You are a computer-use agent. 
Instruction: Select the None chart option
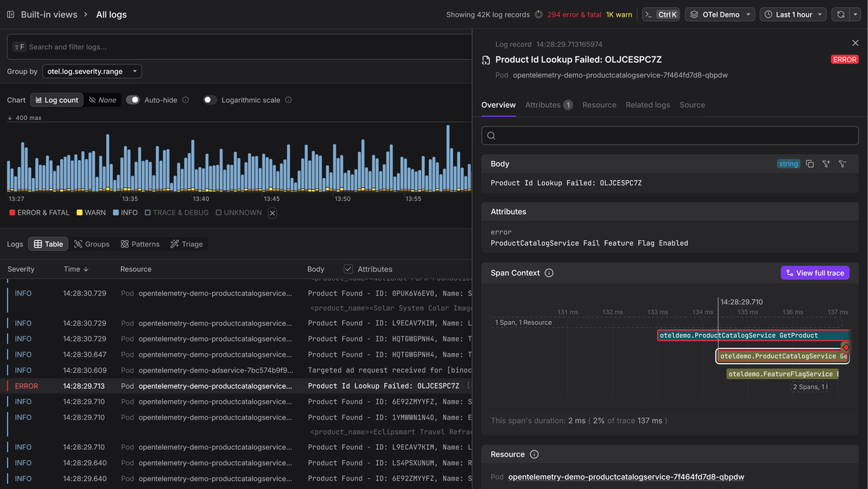pos(103,100)
